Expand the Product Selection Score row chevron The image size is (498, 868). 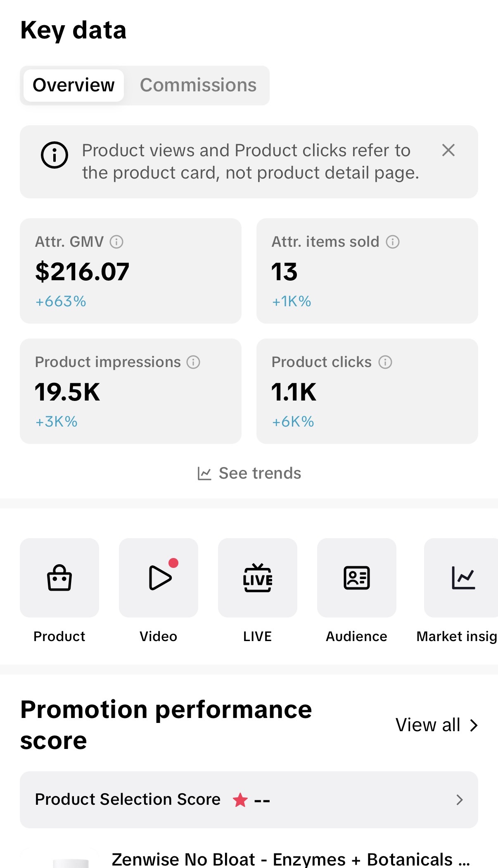tap(459, 800)
